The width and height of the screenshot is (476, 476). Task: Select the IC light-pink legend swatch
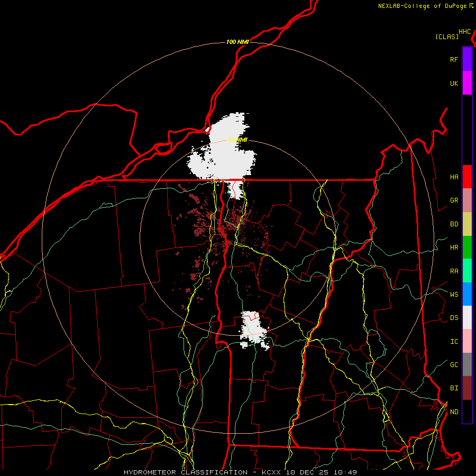(467, 341)
